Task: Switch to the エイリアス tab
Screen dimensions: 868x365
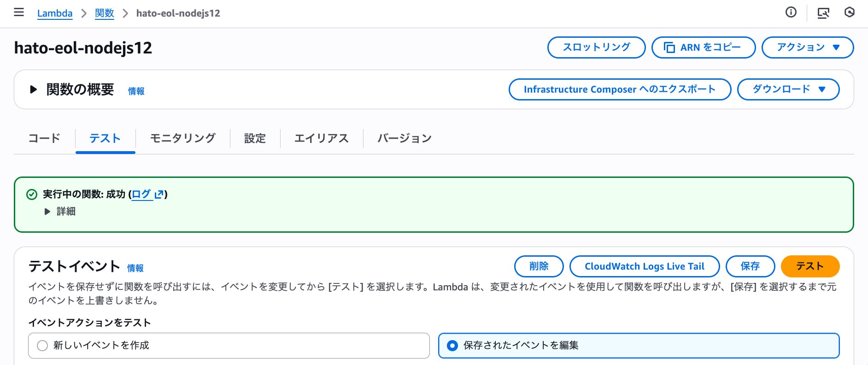Action: (x=322, y=138)
